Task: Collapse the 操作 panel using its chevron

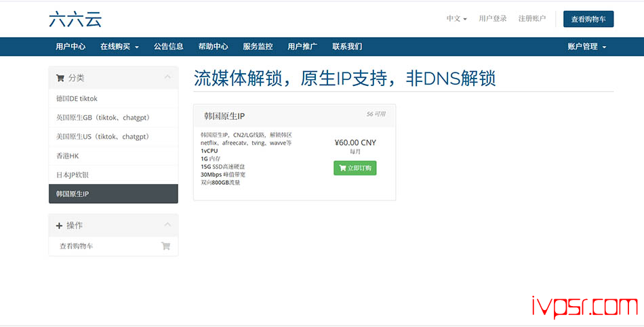Action: [x=167, y=225]
